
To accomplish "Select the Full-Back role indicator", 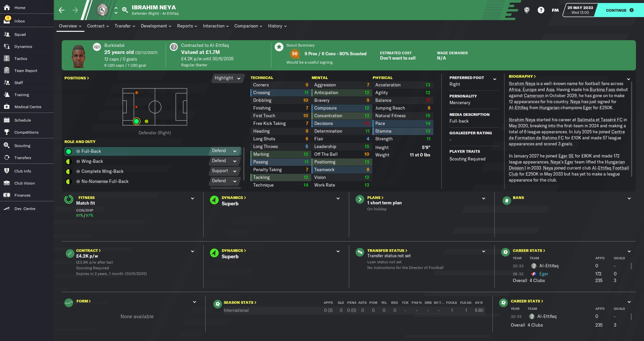I will point(69,151).
